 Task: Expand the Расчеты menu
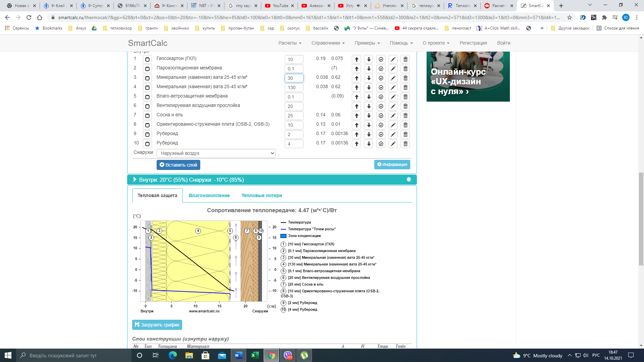(290, 43)
